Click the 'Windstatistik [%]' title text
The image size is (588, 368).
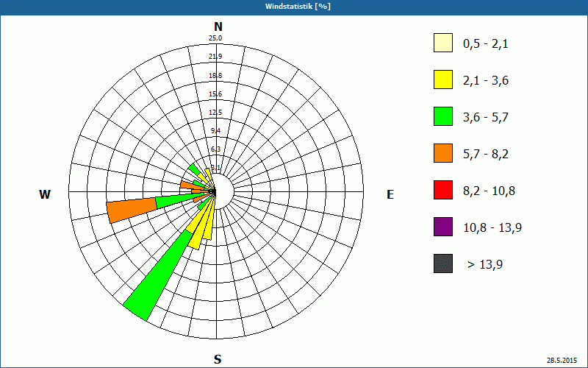(298, 7)
